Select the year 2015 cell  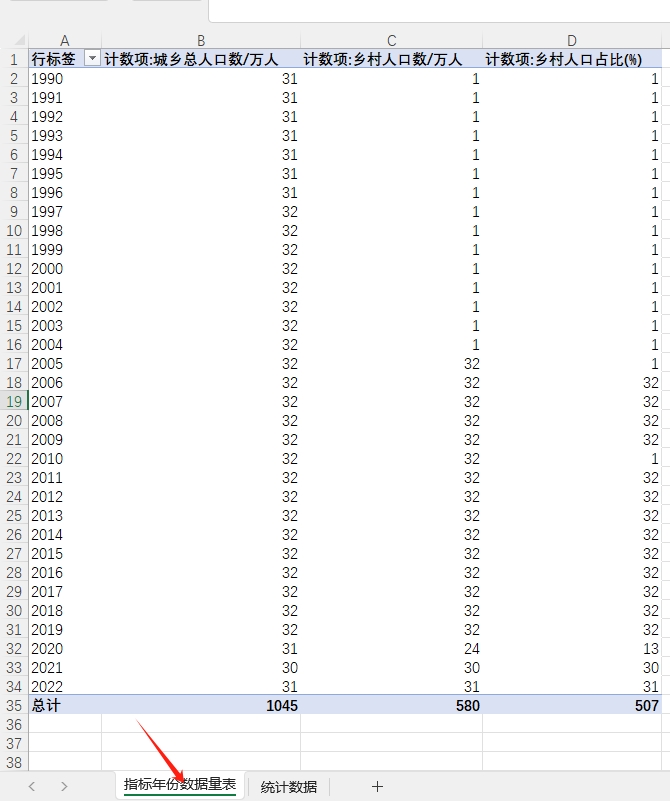tap(65, 554)
